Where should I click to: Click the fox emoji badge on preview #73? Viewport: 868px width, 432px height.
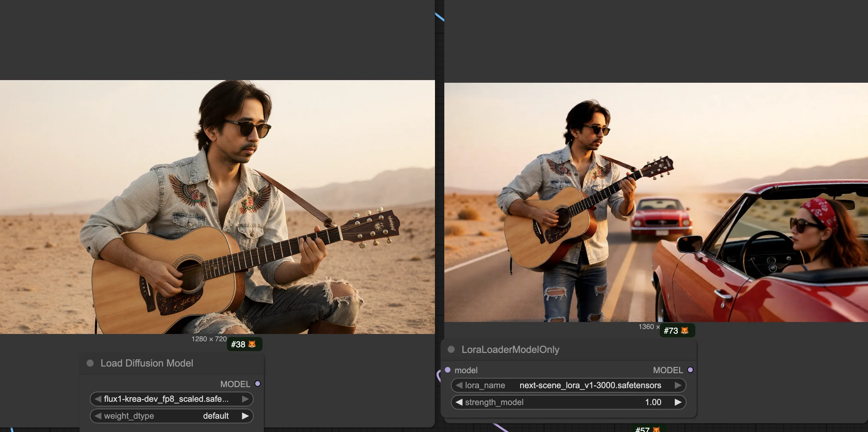tap(684, 331)
